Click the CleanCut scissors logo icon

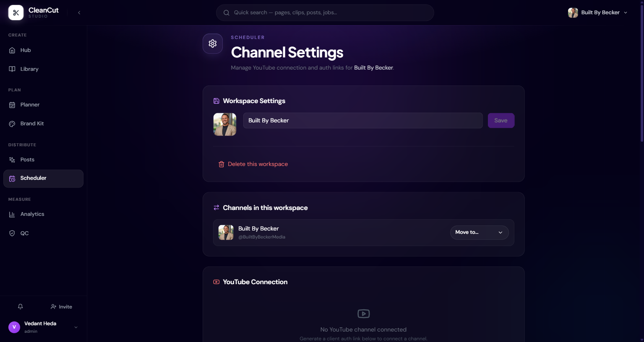click(16, 13)
